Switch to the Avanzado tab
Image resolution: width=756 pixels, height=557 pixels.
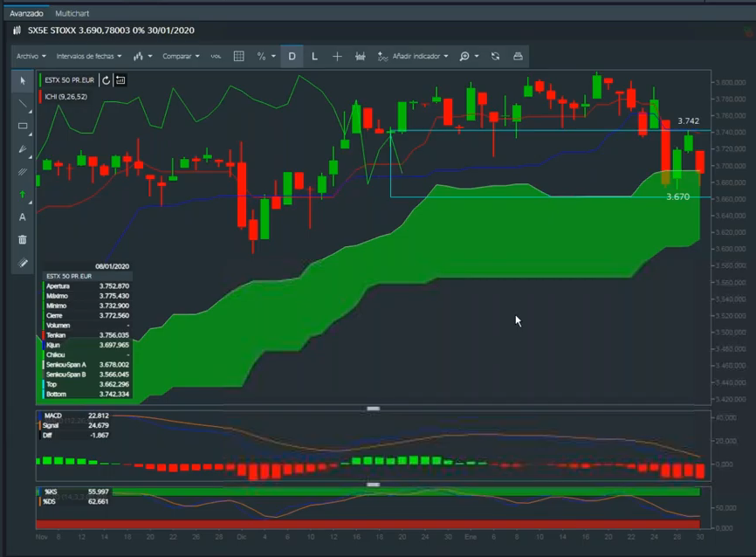coord(26,13)
